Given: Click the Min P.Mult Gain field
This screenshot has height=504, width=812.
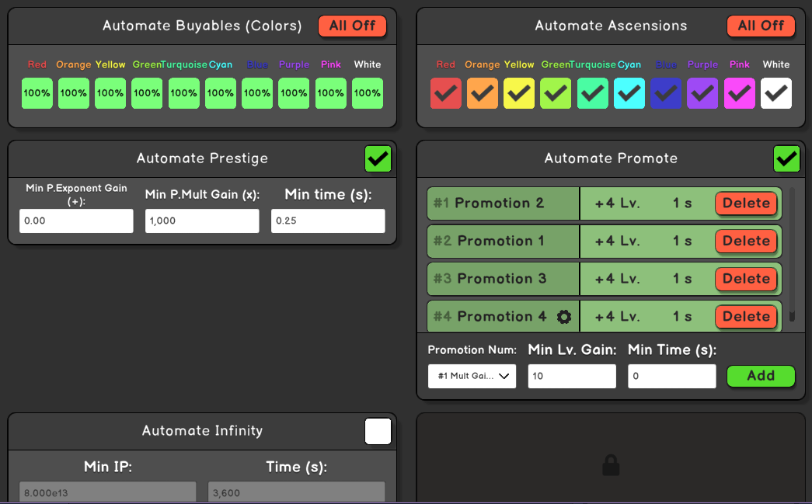Looking at the screenshot, I should point(202,221).
